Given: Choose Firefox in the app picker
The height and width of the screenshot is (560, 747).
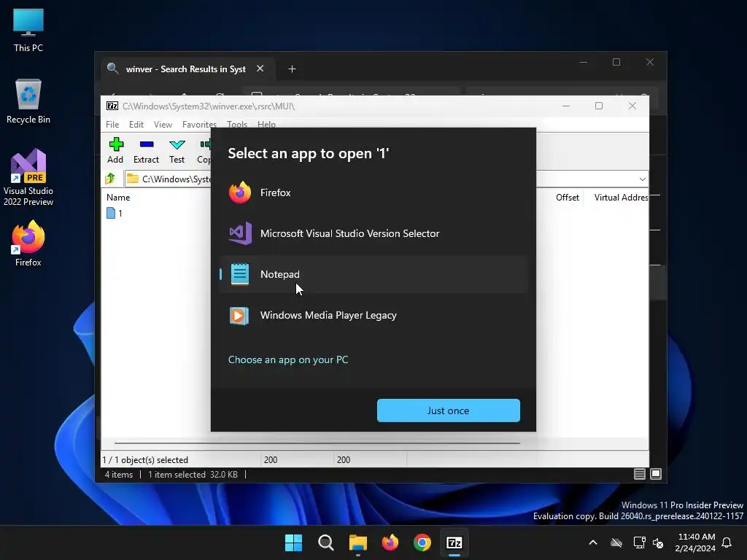Looking at the screenshot, I should [373, 192].
